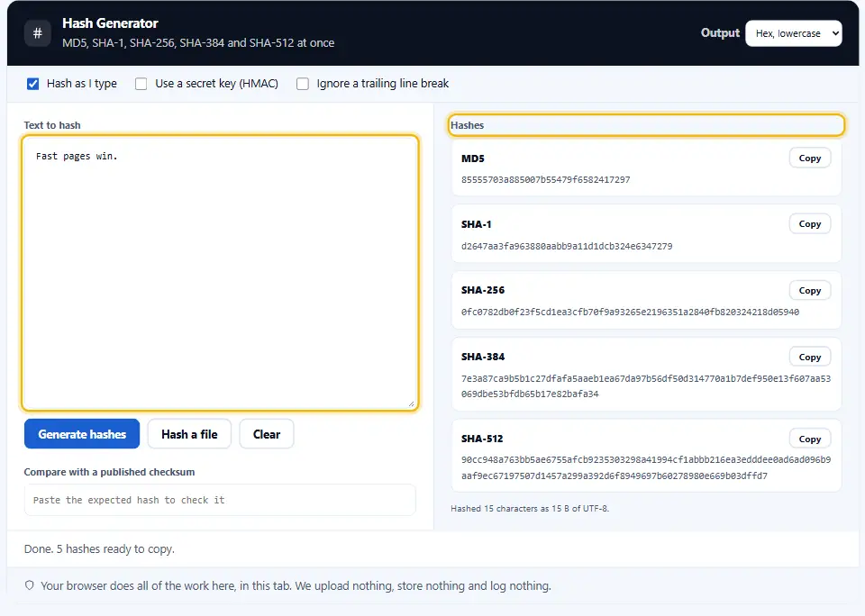This screenshot has height=616, width=865.
Task: Click the shield privacy icon in footer
Action: tap(30, 585)
